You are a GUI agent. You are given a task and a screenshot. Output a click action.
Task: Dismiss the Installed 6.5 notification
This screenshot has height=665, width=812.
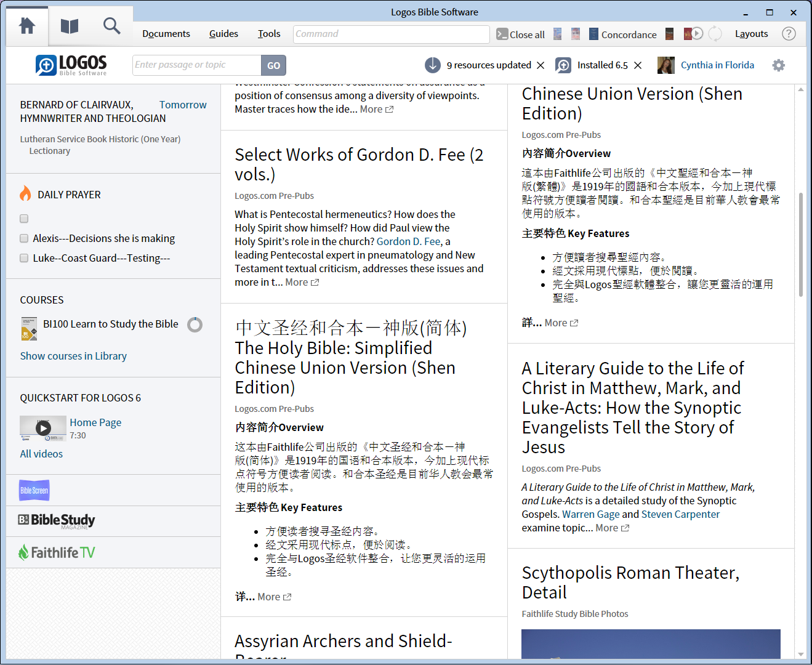(x=638, y=65)
